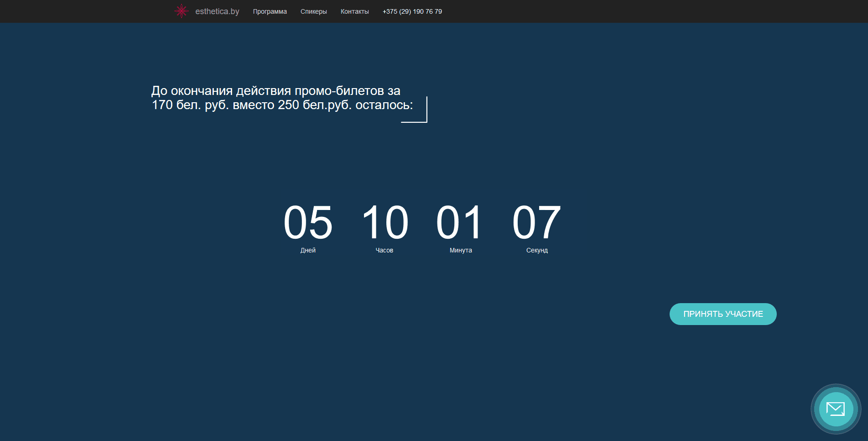Select the Часов label under the countdown
The height and width of the screenshot is (441, 868).
click(384, 250)
